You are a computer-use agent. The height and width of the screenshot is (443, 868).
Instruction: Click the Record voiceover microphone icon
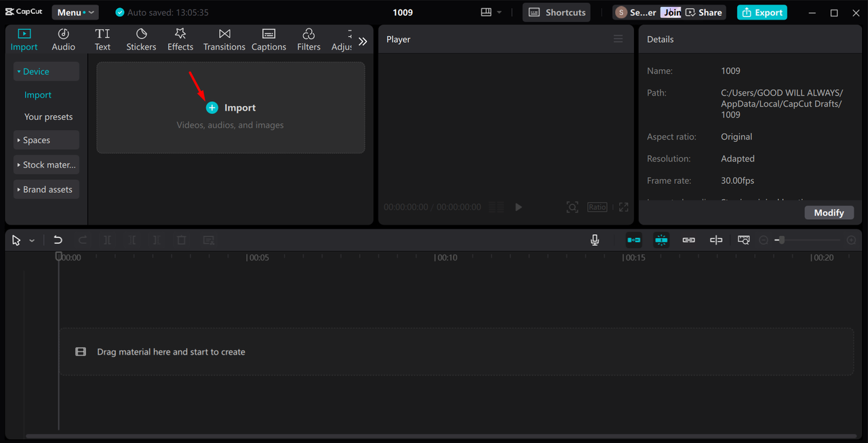(x=595, y=240)
